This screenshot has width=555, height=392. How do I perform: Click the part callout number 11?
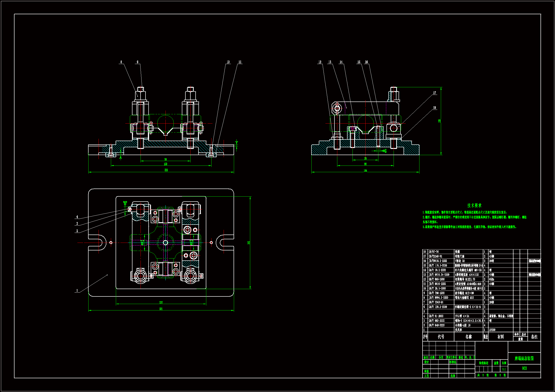tap(240, 62)
